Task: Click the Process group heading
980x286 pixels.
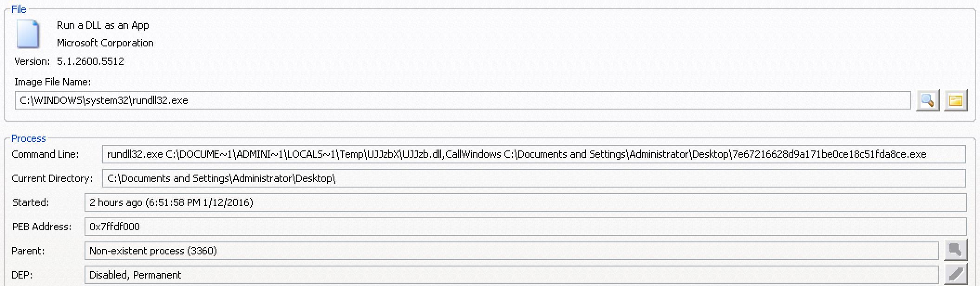Action: (28, 138)
